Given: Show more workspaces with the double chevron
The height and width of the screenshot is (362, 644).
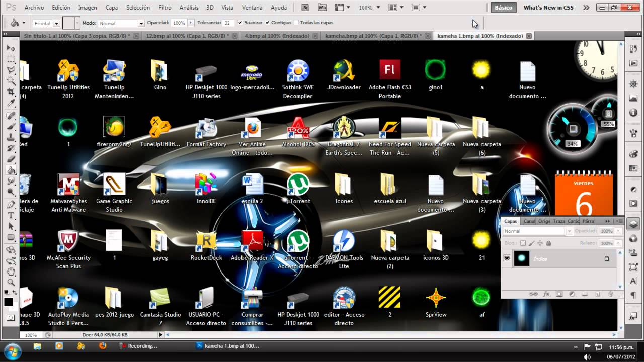Looking at the screenshot, I should click(586, 8).
